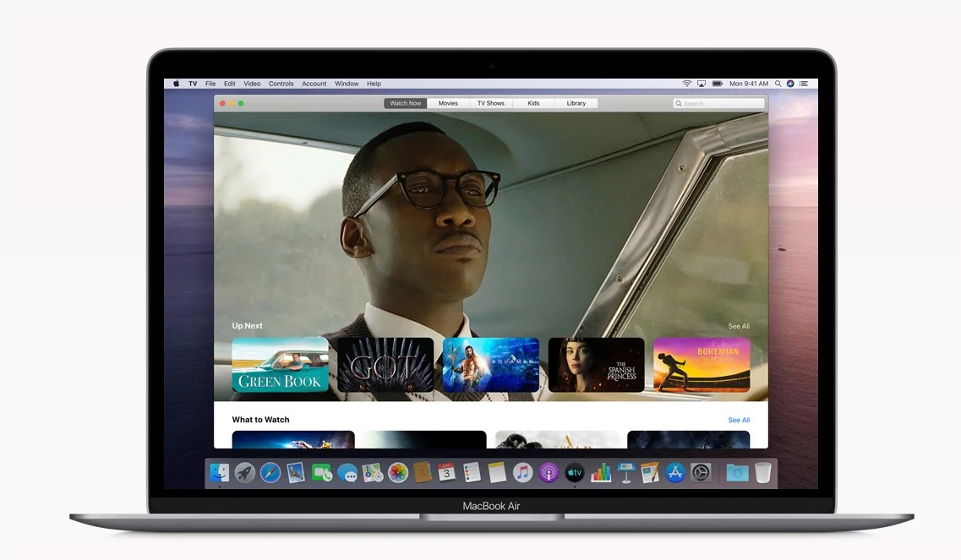This screenshot has width=961, height=560.
Task: Click the Search field in TV window
Action: tap(719, 104)
